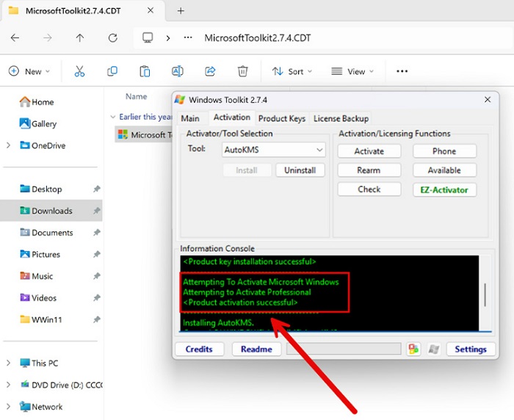This screenshot has height=420, width=514.
Task: Expand the OneDrive tree chevron
Action: pos(9,145)
